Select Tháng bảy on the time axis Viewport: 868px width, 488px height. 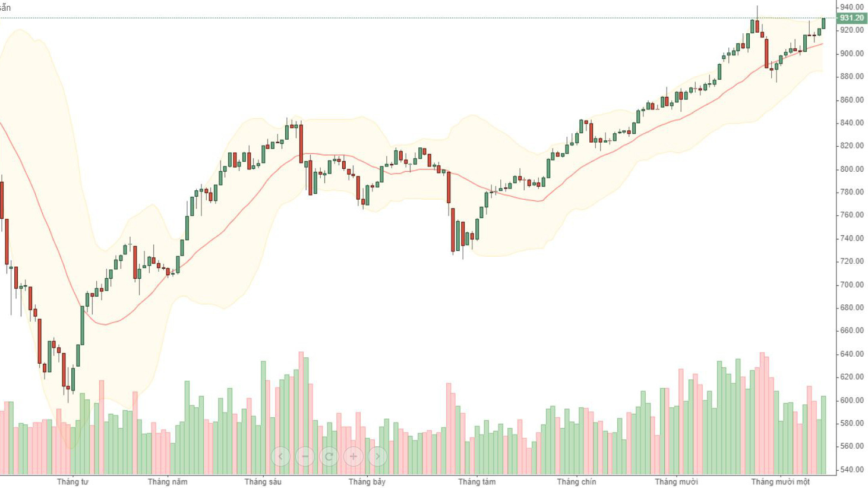(x=367, y=481)
